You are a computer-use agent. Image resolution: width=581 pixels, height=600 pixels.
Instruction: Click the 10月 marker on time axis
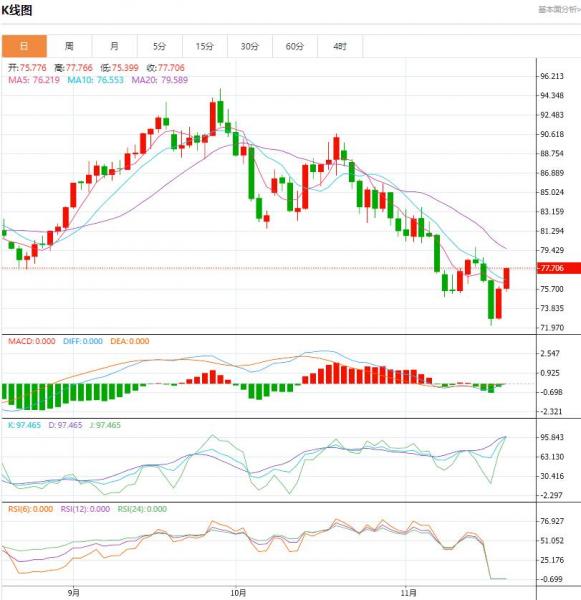[x=238, y=593]
